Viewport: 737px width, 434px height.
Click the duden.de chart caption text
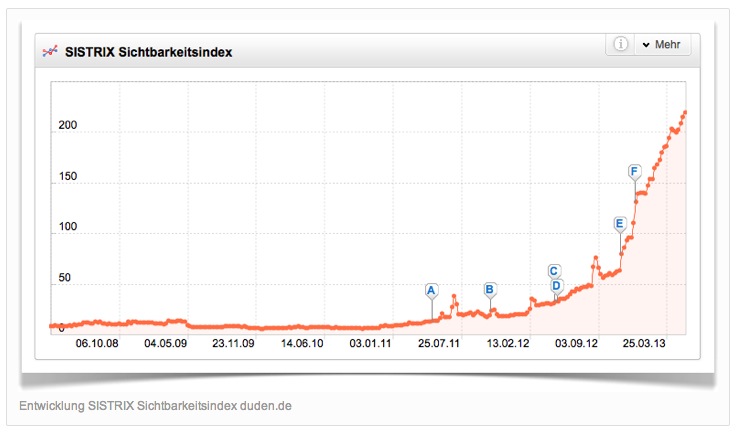coord(155,405)
